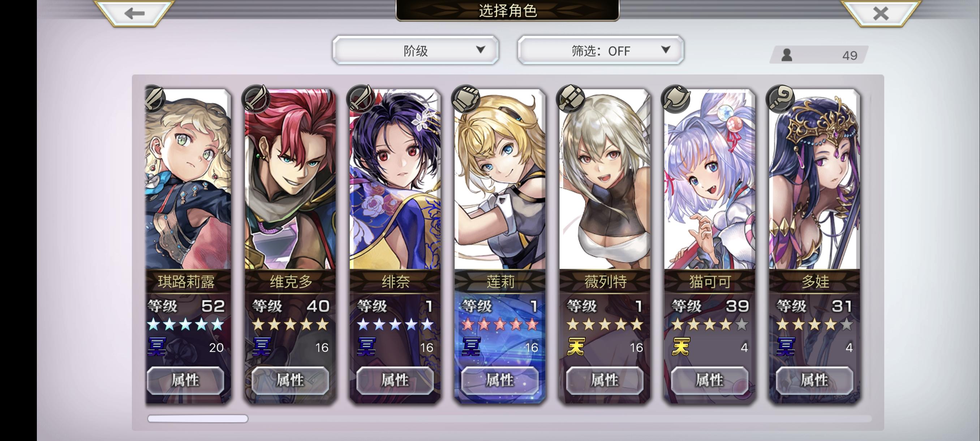Choose the 薇列特 character portrait
The width and height of the screenshot is (980, 441).
pos(605,179)
